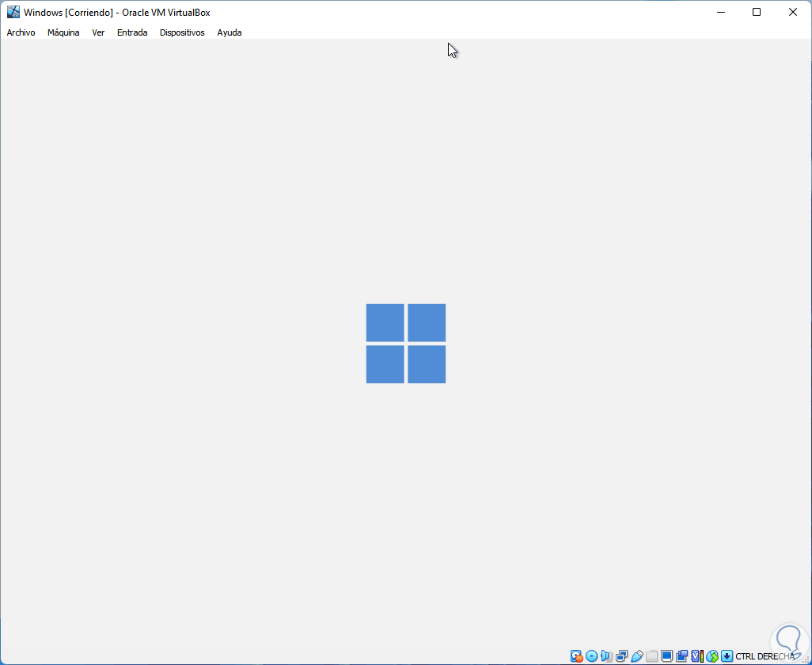Maximize the VirtualBox window
812x665 pixels.
757,13
